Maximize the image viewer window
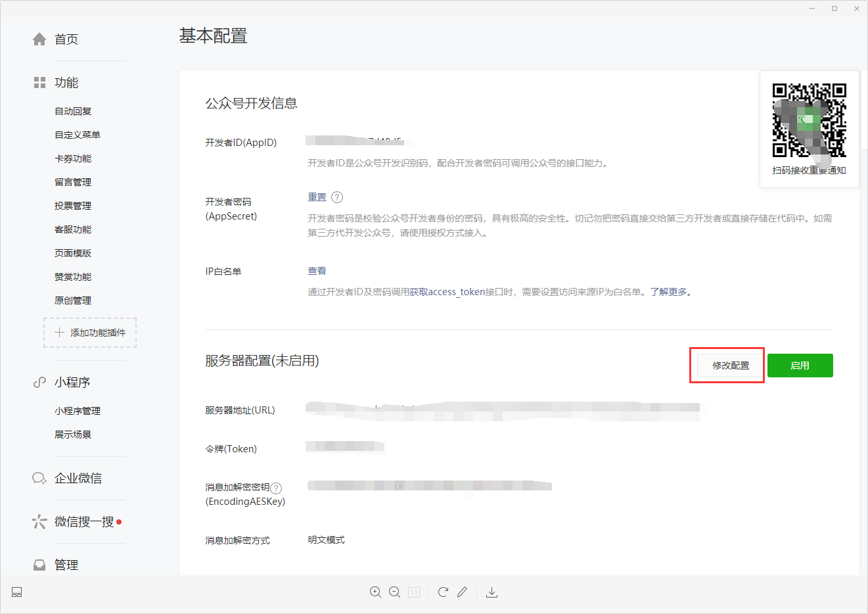Viewport: 868px width, 614px height. (834, 9)
